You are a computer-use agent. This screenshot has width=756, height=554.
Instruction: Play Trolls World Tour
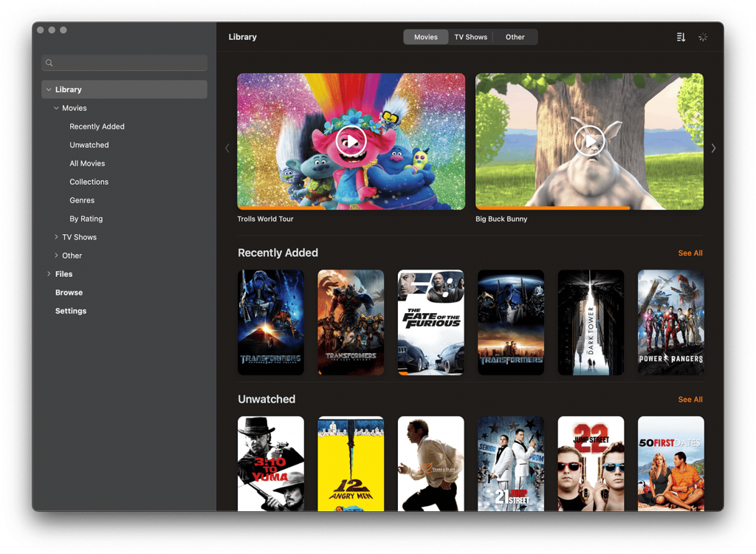click(351, 141)
